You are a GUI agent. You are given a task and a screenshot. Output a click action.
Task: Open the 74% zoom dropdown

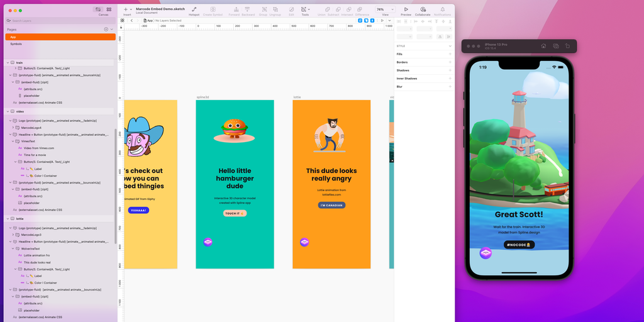(x=382, y=9)
